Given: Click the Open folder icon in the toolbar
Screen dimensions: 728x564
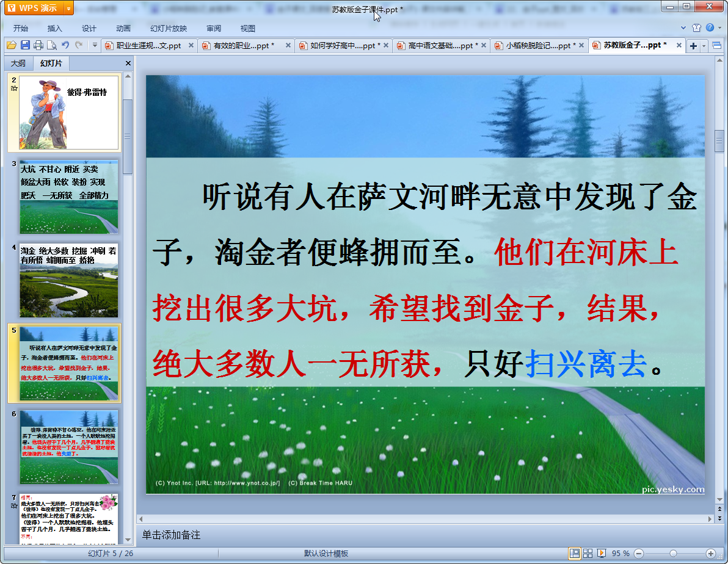Looking at the screenshot, I should [x=12, y=45].
